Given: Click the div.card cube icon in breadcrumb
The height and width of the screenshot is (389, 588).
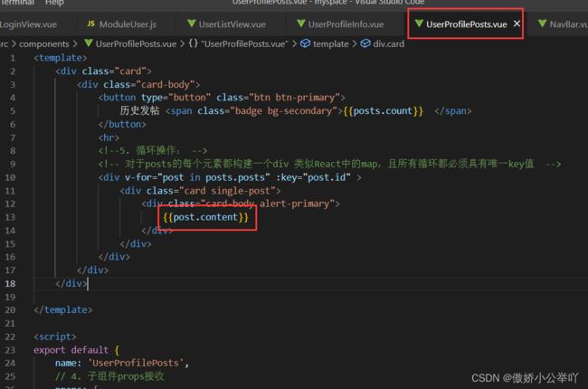Looking at the screenshot, I should tap(365, 43).
